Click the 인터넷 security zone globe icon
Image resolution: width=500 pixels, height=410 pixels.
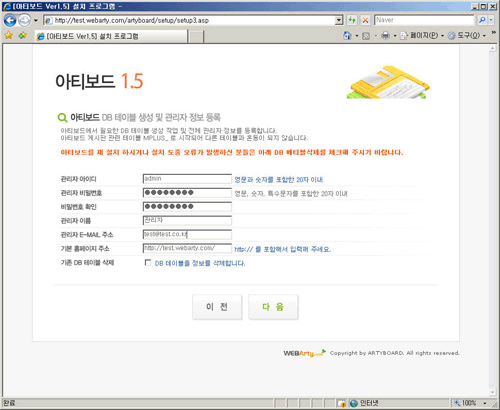354,403
